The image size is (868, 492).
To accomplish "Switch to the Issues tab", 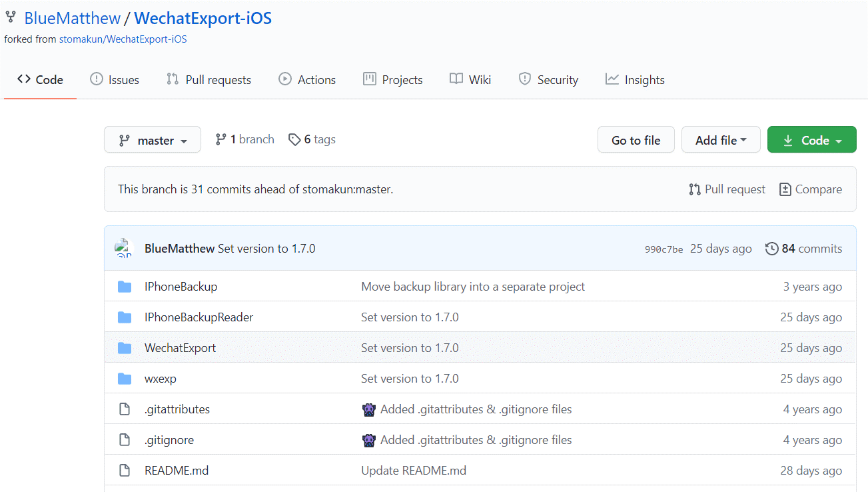I will tap(115, 80).
